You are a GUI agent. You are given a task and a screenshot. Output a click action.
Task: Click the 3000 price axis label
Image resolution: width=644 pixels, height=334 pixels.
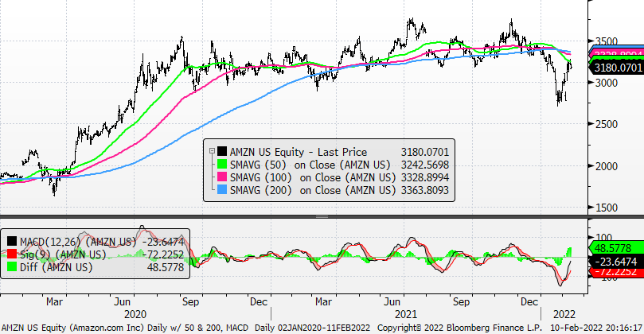[607, 83]
